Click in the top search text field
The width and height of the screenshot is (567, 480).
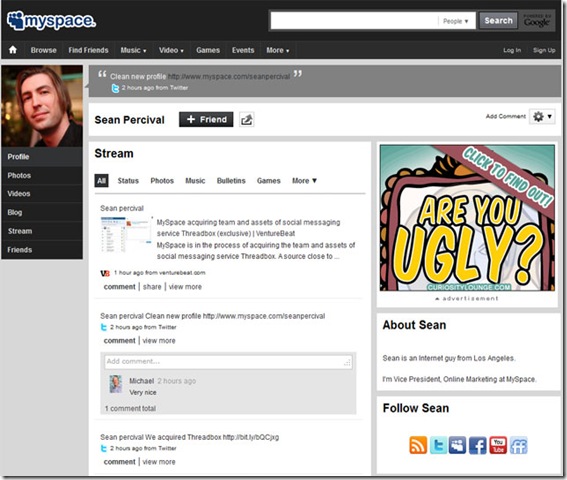click(354, 21)
